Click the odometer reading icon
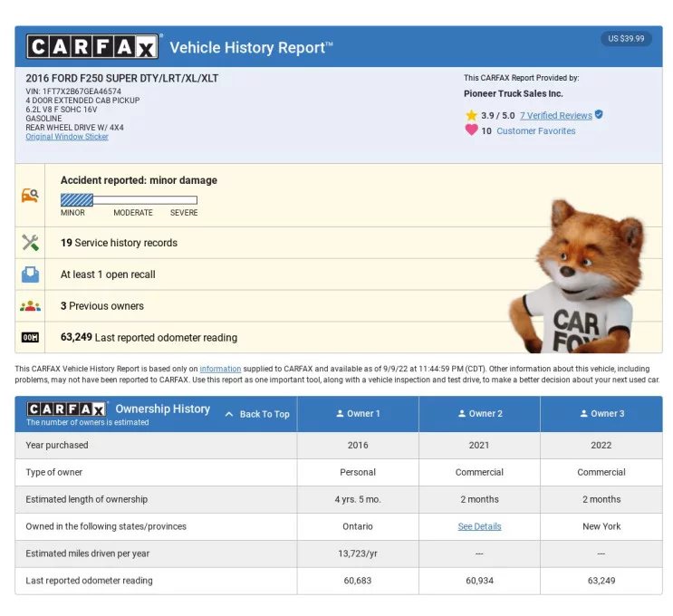This screenshot has height=616, width=673. (x=30, y=338)
